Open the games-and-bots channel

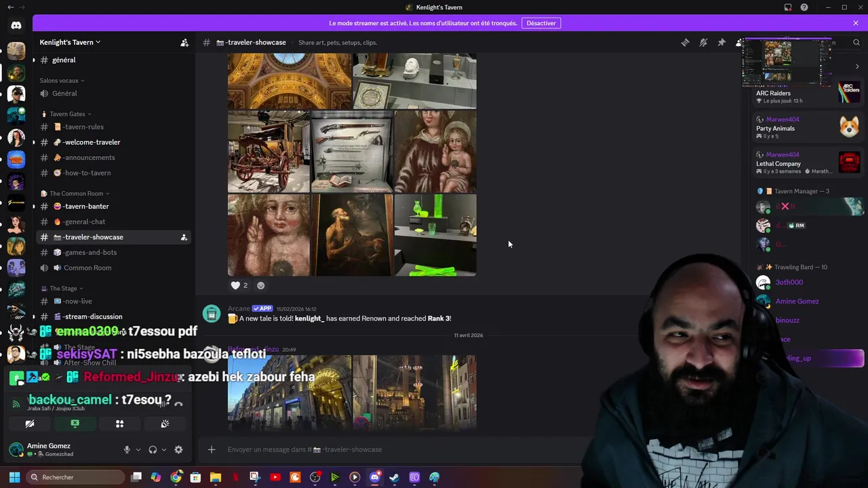click(x=113, y=252)
